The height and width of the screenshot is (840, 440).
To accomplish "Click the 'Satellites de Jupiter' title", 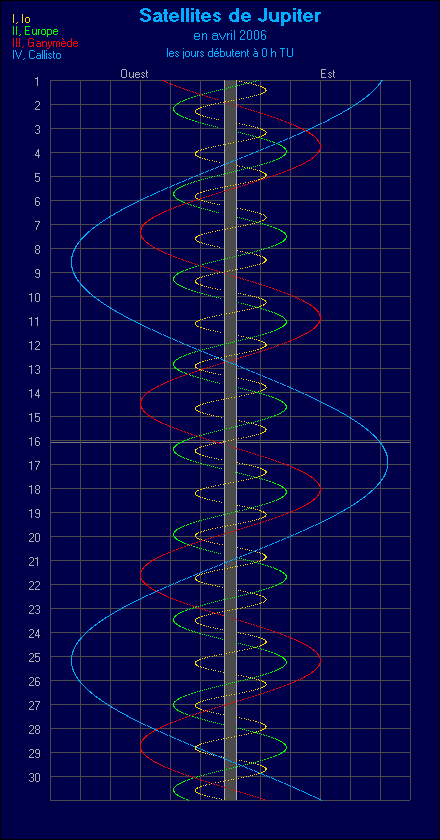I will [230, 16].
